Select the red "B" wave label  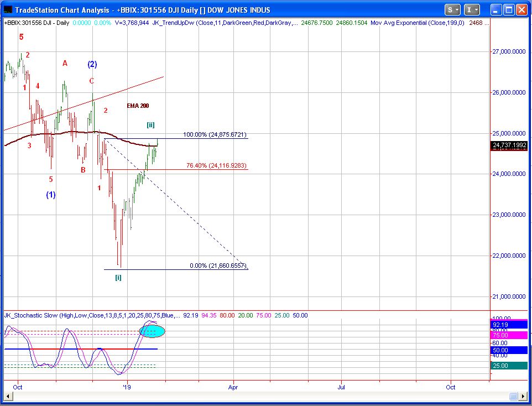coord(83,170)
